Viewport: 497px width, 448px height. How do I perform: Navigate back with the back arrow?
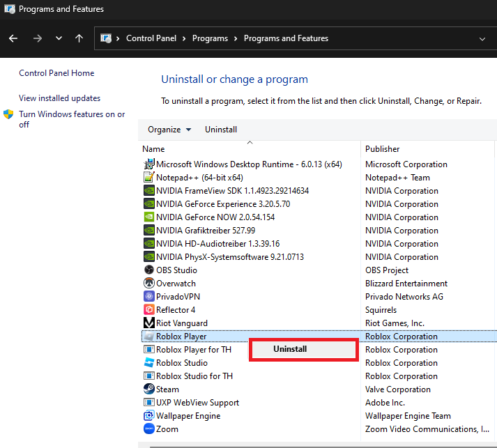point(13,39)
